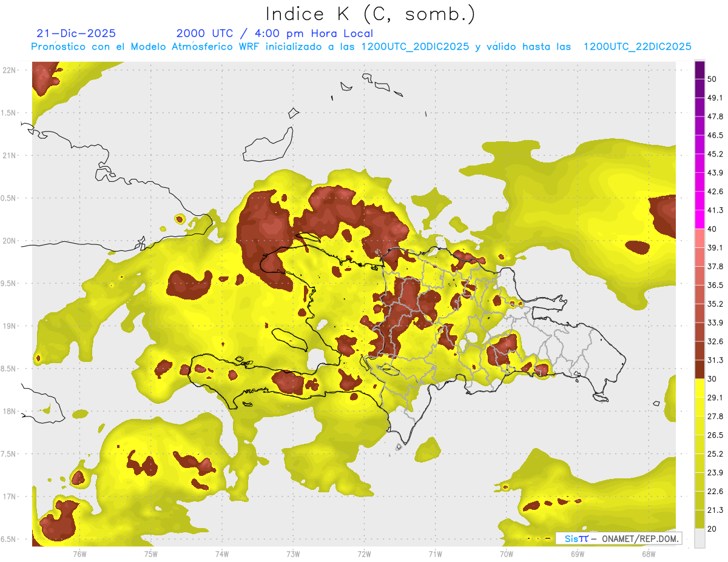The image size is (728, 562).
Task: Click the colorbar label "35.2"
Action: (715, 304)
